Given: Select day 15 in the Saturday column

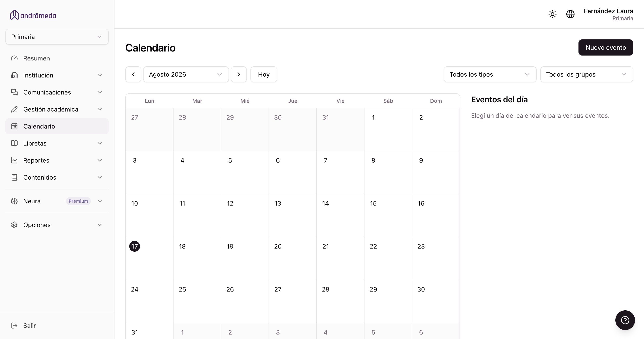Looking at the screenshot, I should [x=388, y=216].
